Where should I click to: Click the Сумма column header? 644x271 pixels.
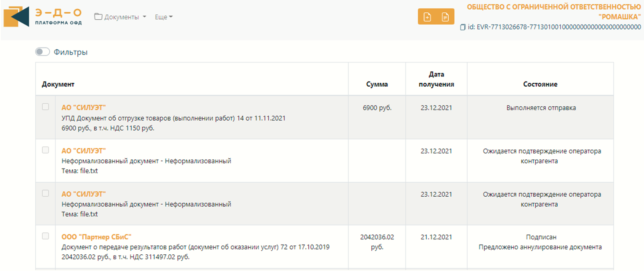pyautogui.click(x=377, y=84)
